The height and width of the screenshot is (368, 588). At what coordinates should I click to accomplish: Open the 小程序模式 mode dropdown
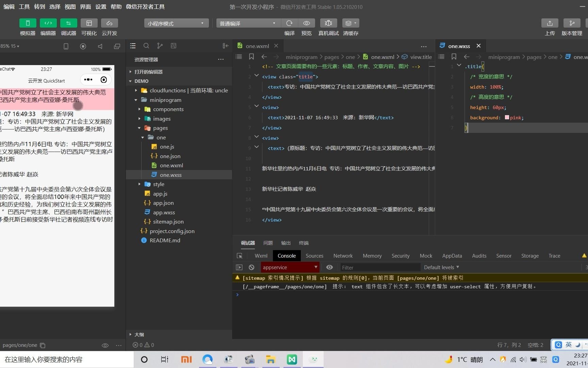click(176, 23)
